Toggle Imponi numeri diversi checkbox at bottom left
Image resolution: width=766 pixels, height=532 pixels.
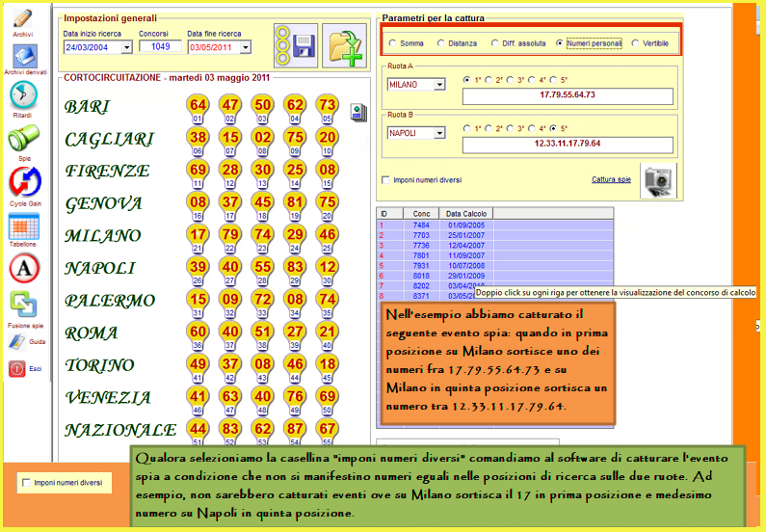(26, 483)
